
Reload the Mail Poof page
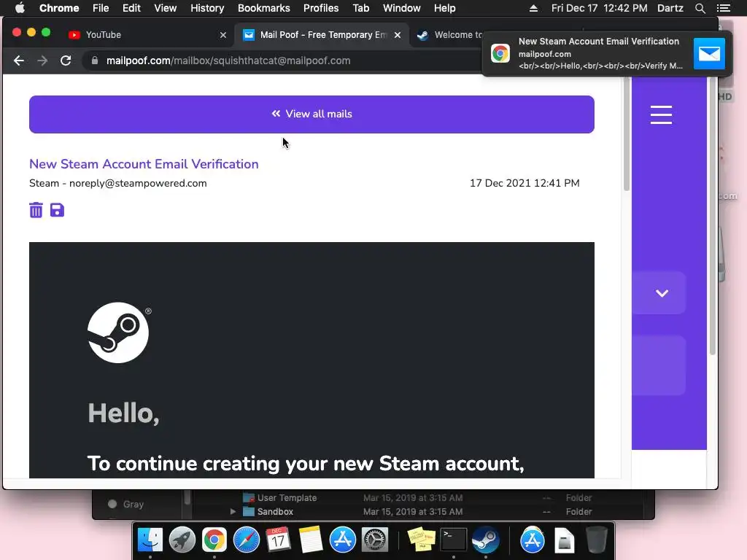pyautogui.click(x=66, y=61)
